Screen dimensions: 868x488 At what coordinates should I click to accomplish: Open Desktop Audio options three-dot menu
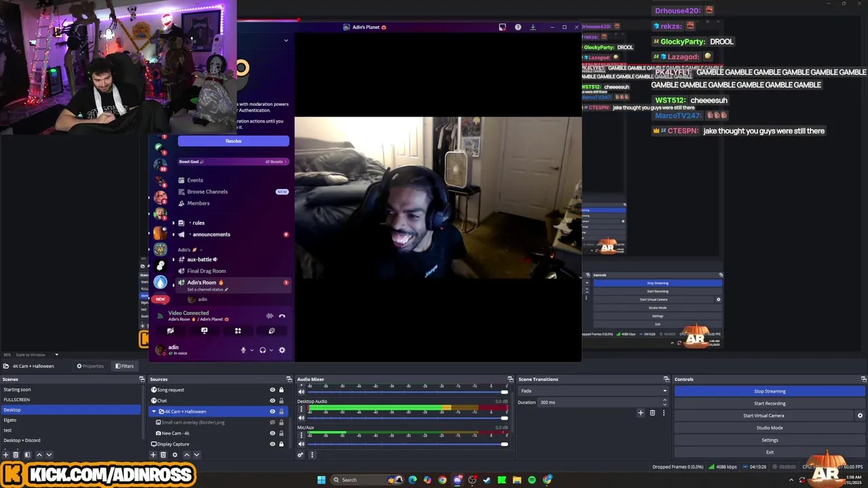(301, 409)
